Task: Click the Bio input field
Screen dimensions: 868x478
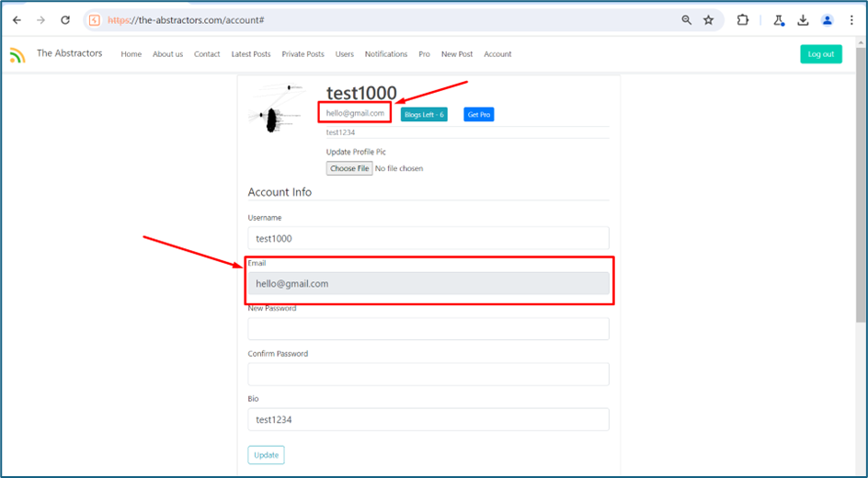Action: pyautogui.click(x=428, y=419)
